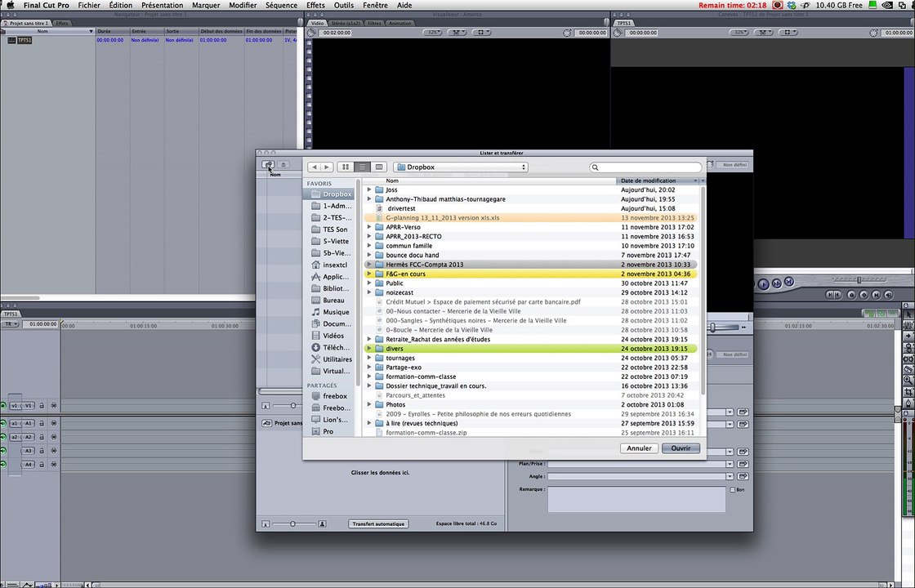Open insextcl home in the sidebar
915x588 pixels.
click(330, 265)
